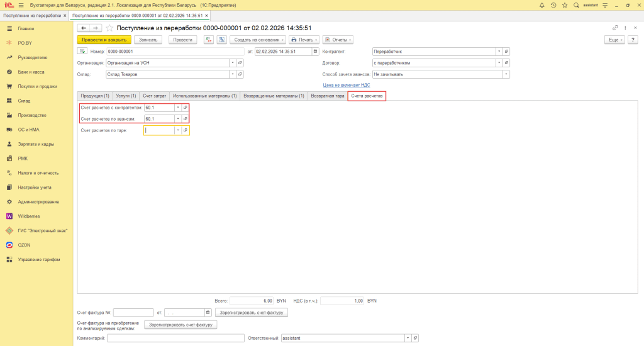Open Способ зачета авансов dropdown
Screen dimensions: 644x346
pos(506,74)
